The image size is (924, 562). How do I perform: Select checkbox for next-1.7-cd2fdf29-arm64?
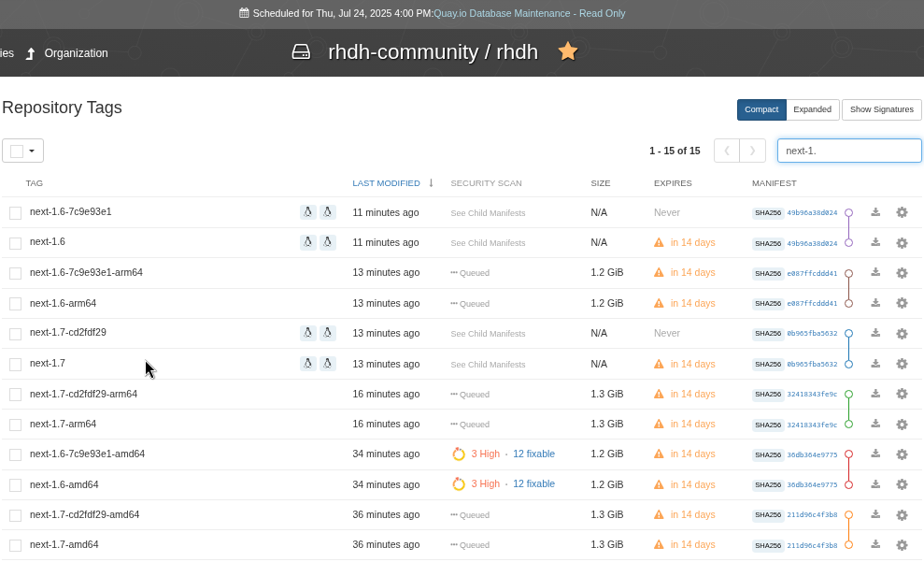(15, 395)
